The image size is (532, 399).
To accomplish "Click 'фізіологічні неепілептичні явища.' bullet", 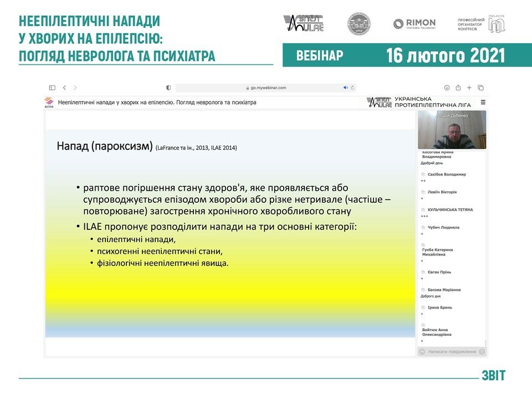I will (163, 263).
